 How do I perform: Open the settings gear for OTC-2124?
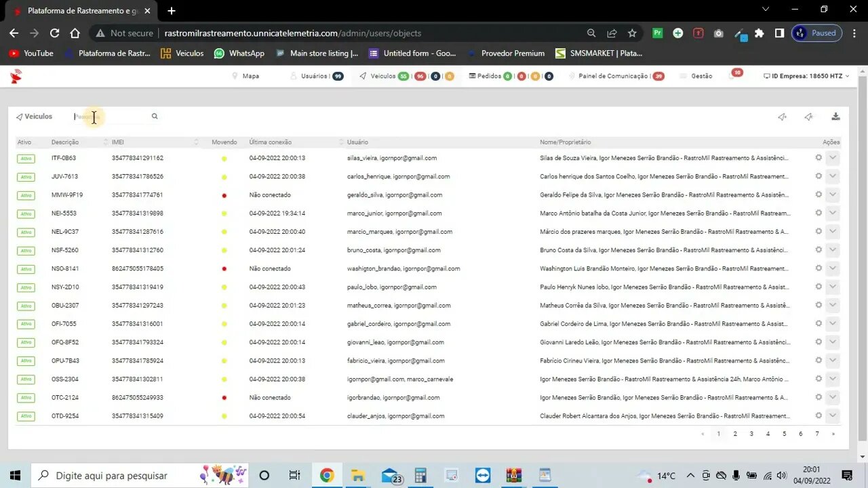point(818,397)
